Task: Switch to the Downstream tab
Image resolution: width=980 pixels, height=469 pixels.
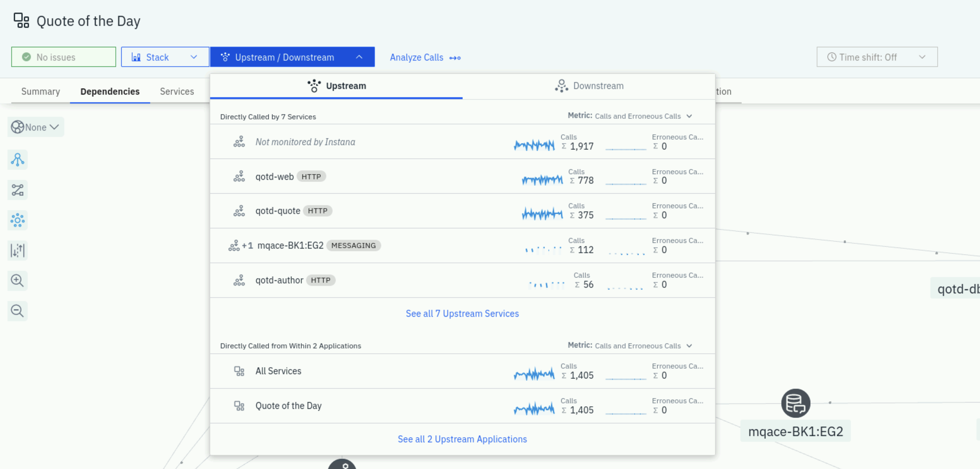Action: (589, 86)
